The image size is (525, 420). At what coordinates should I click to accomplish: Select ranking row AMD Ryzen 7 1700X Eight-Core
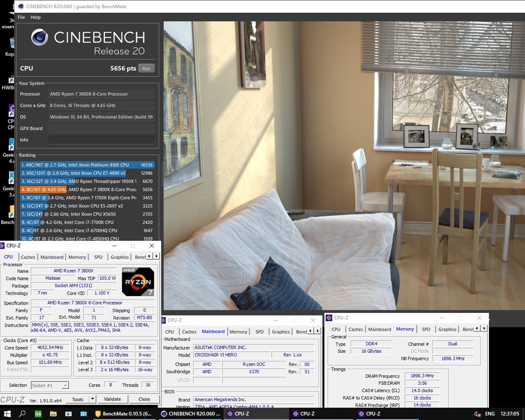[87, 198]
